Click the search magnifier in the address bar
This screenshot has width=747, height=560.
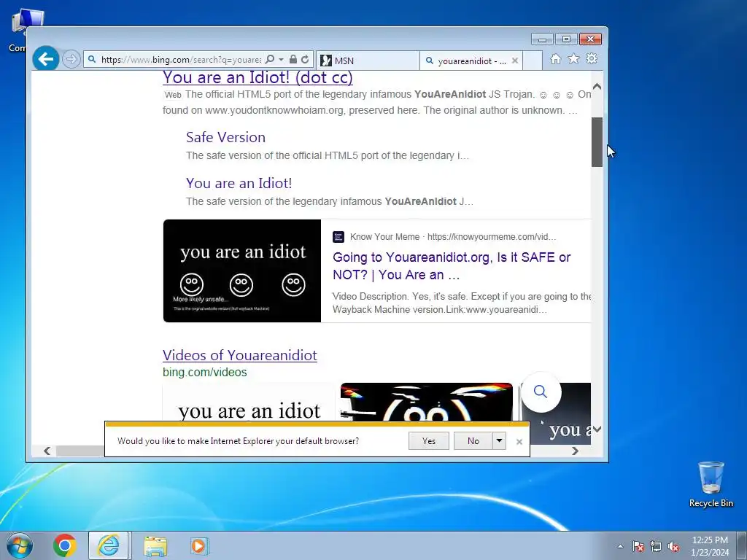click(x=270, y=60)
